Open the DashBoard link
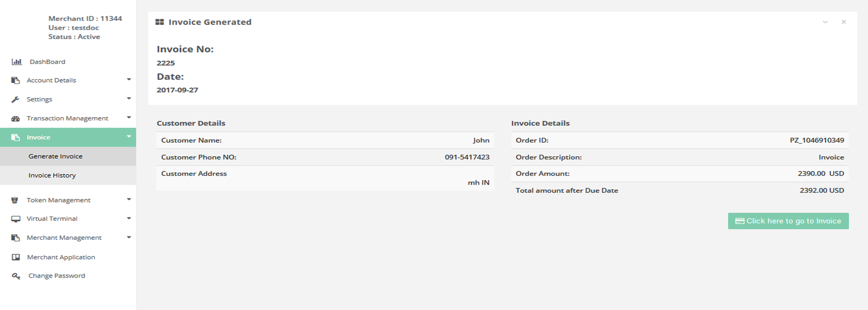The width and height of the screenshot is (868, 310). (47, 62)
